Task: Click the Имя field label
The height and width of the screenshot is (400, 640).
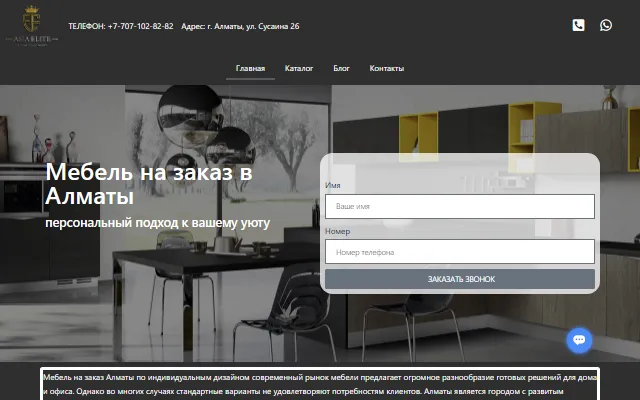Action: [333, 185]
